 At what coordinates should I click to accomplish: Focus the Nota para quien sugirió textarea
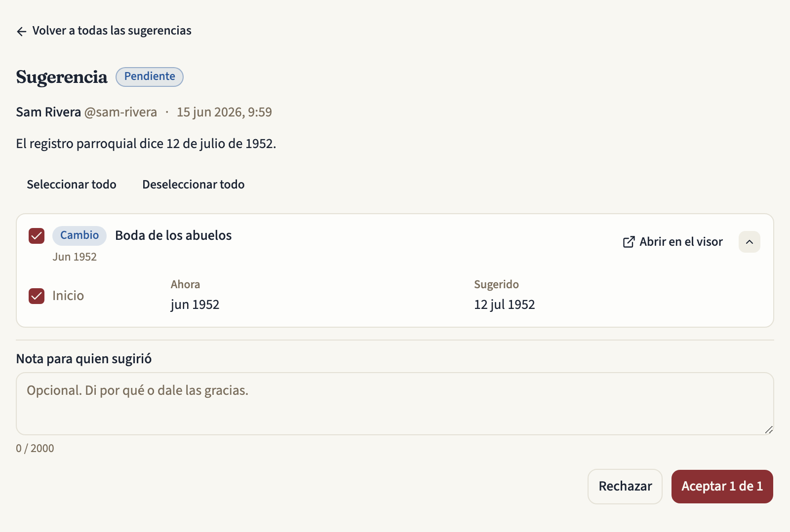pyautogui.click(x=395, y=404)
